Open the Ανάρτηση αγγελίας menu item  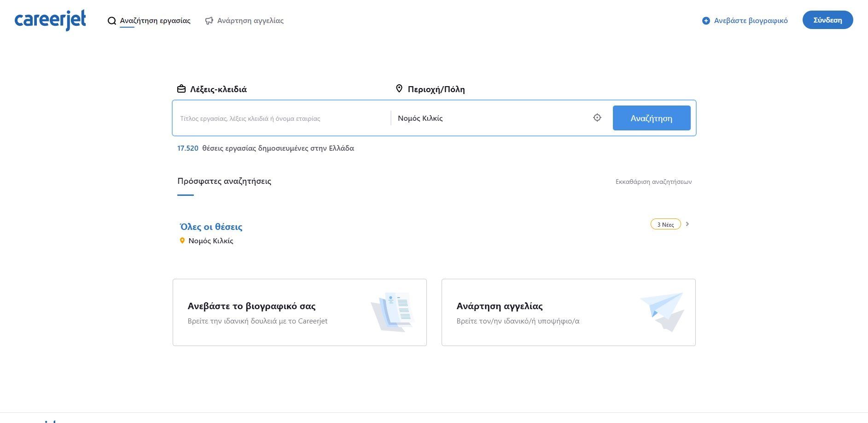coord(250,21)
